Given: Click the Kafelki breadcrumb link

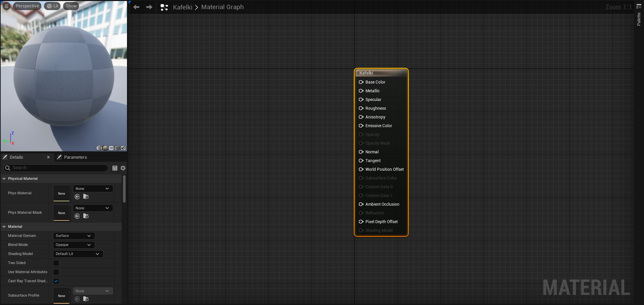Looking at the screenshot, I should coord(182,7).
